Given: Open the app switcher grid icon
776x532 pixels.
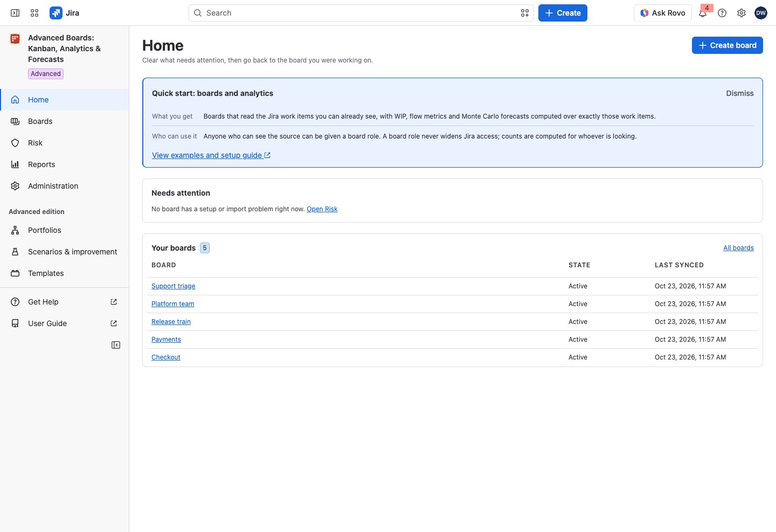Looking at the screenshot, I should coord(34,13).
